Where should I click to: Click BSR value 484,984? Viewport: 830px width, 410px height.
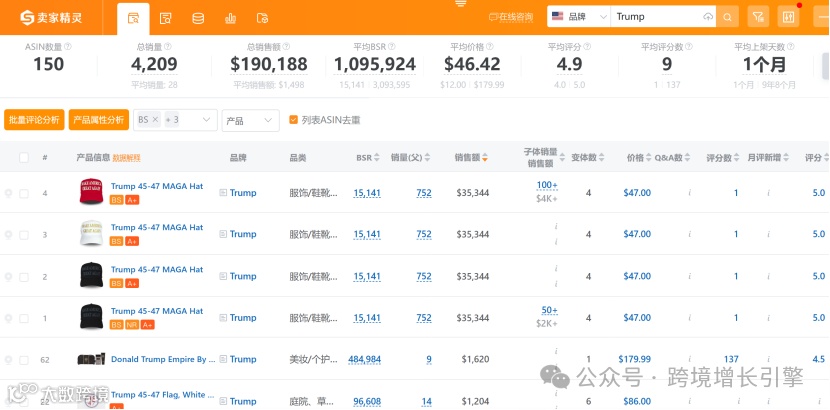[364, 360]
